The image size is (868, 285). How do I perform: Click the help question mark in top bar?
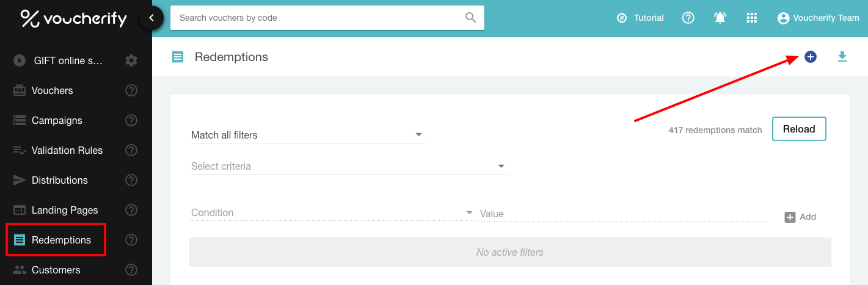(688, 18)
